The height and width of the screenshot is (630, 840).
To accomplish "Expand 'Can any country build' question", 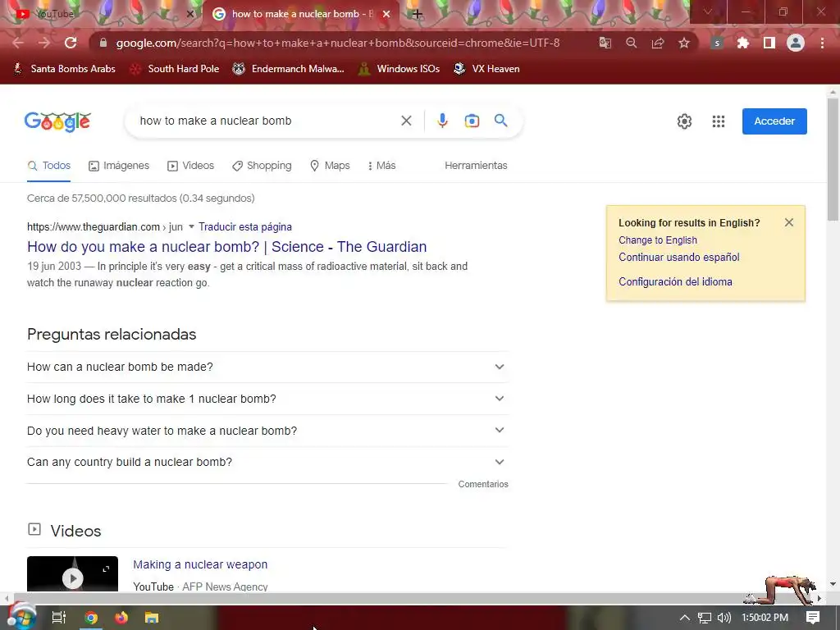I will click(267, 463).
